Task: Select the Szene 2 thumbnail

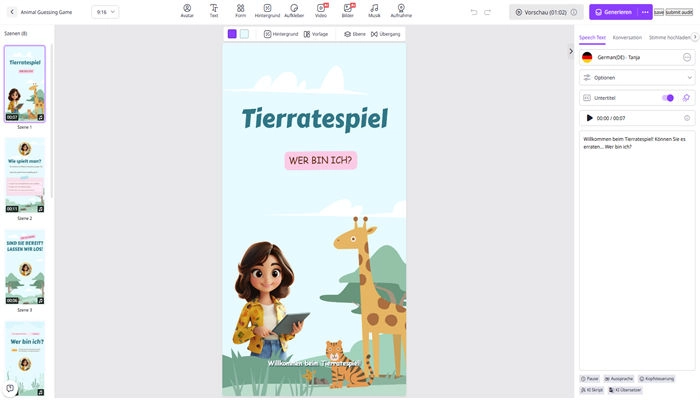Action: [x=24, y=176]
